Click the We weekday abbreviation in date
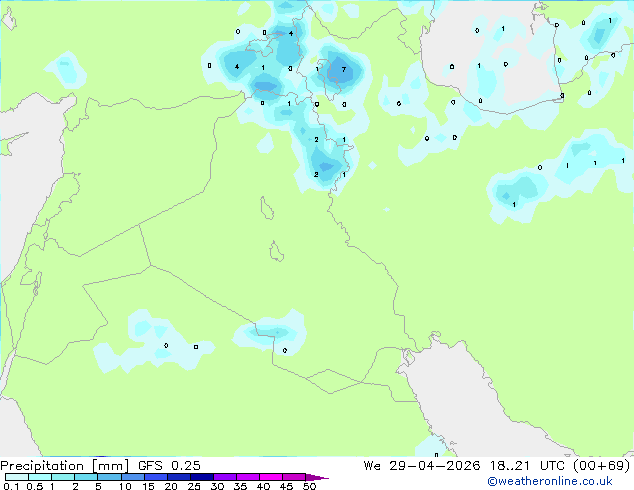 coord(372,466)
